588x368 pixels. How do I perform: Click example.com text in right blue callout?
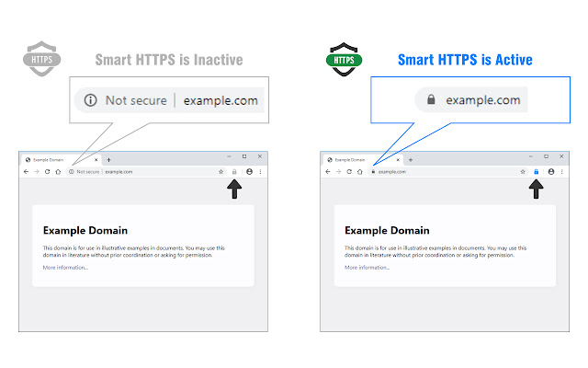tap(483, 100)
